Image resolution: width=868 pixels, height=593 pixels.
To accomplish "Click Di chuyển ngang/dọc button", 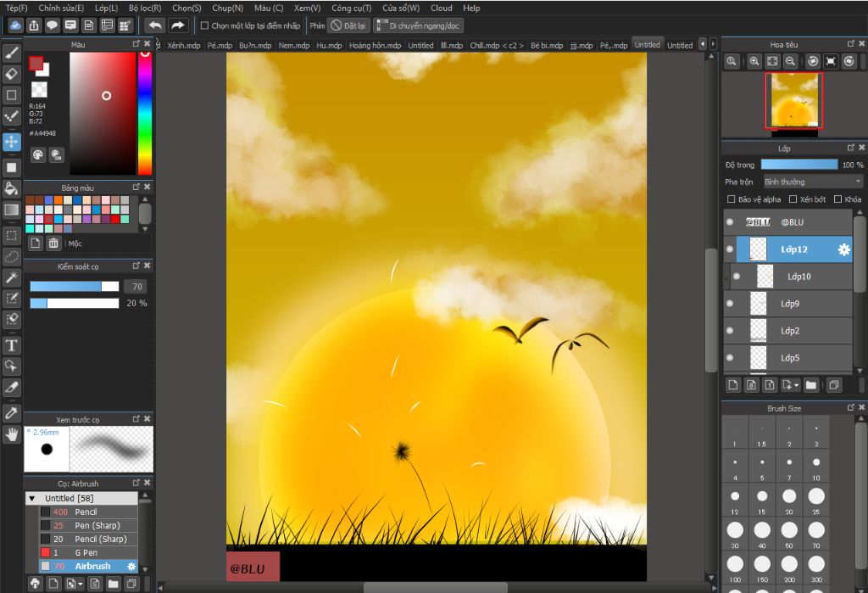I will click(x=418, y=25).
